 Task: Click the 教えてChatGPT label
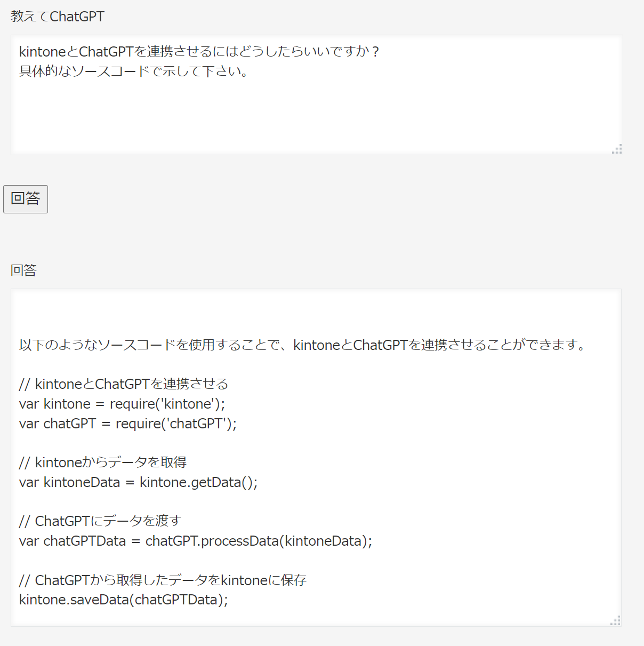pos(58,17)
